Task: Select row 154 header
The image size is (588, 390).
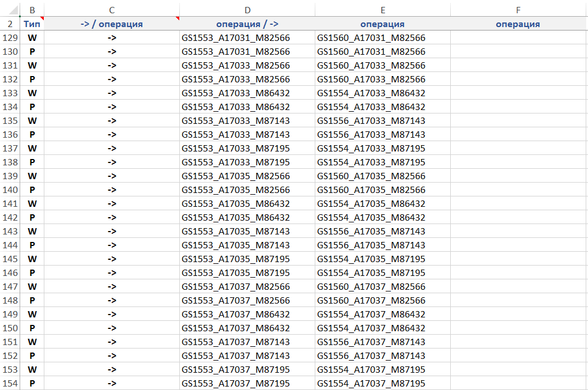Action: coord(10,384)
